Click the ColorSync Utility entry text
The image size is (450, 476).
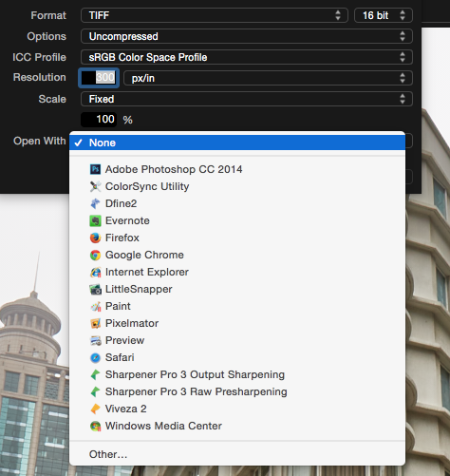147,186
